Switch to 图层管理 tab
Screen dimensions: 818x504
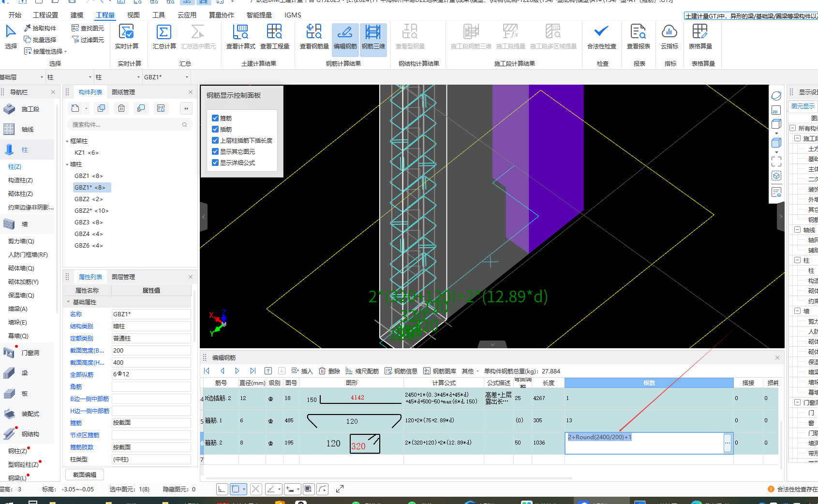coord(123,277)
